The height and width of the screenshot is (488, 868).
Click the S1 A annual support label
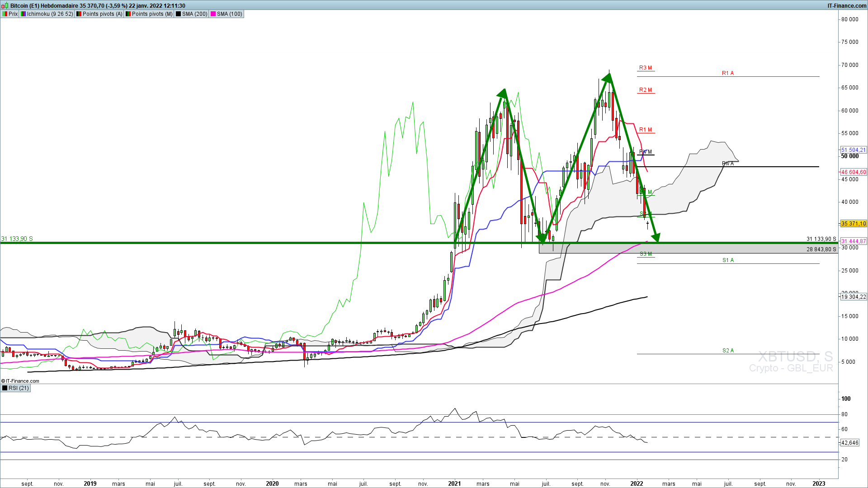tap(728, 260)
